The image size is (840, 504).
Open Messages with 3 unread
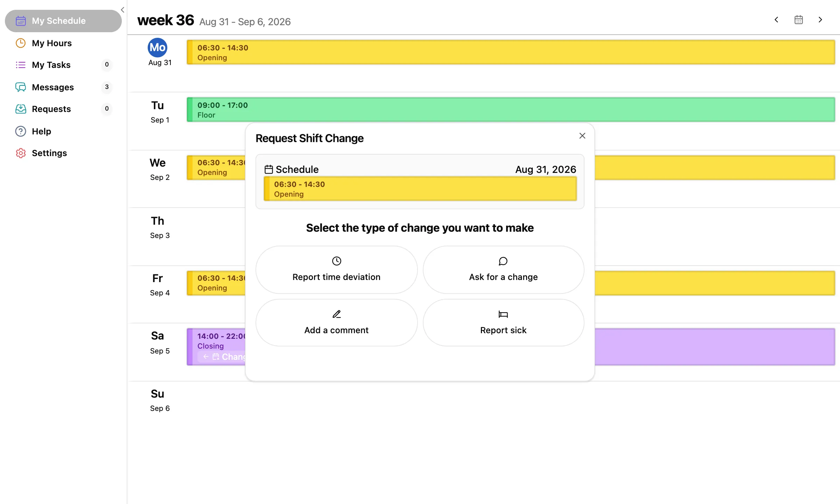63,87
